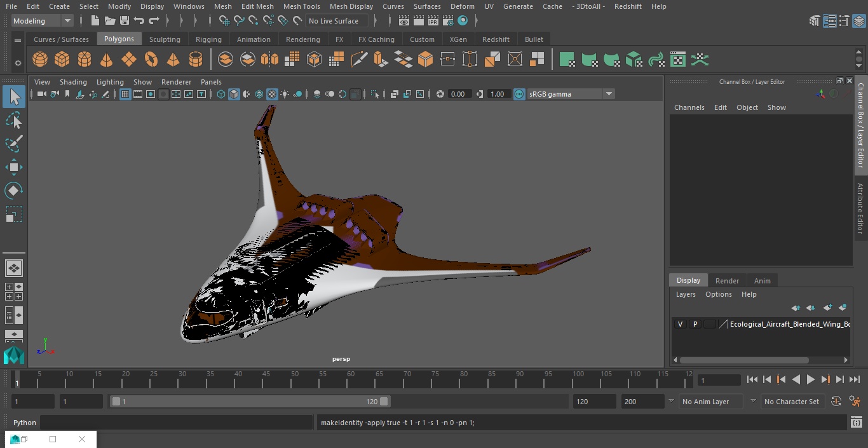The width and height of the screenshot is (868, 448).
Task: Open the shelf tab menu icon
Action: tap(18, 40)
